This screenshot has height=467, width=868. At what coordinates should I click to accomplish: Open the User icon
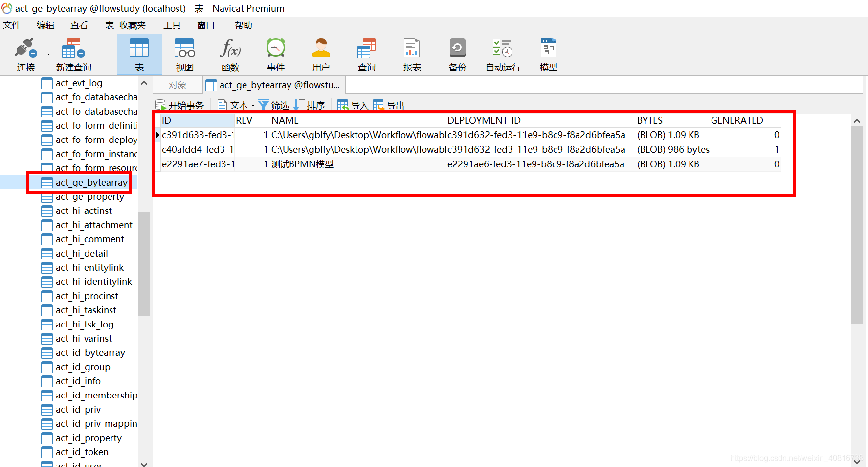[x=321, y=48]
